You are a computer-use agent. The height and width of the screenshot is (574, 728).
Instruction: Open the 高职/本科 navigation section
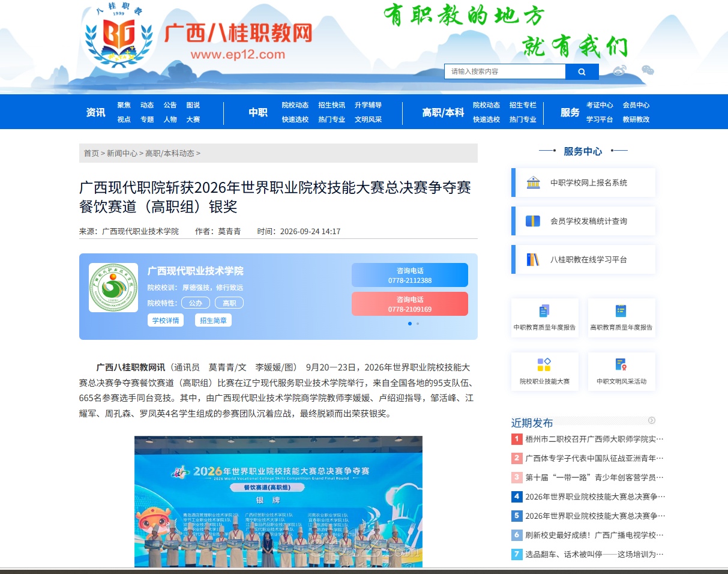pos(444,112)
